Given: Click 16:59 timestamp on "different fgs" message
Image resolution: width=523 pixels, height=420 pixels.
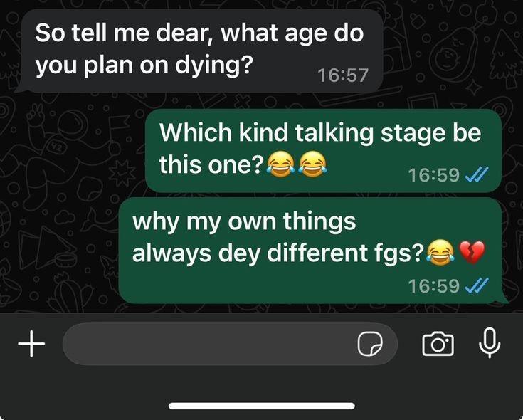Looking at the screenshot, I should (x=433, y=285).
